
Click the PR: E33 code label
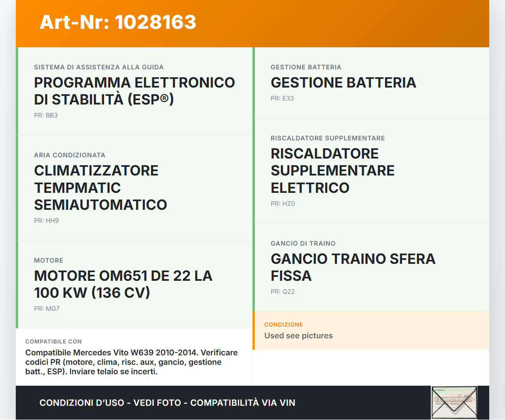tap(282, 98)
